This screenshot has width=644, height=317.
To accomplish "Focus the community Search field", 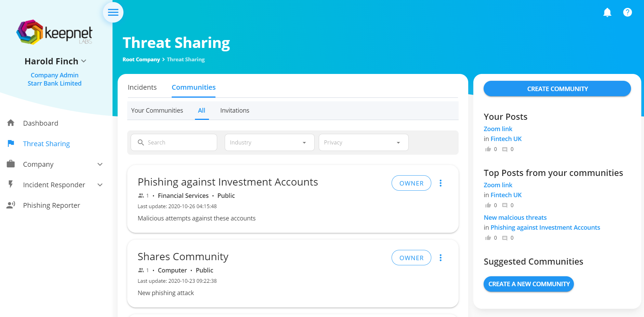I will pos(174,142).
